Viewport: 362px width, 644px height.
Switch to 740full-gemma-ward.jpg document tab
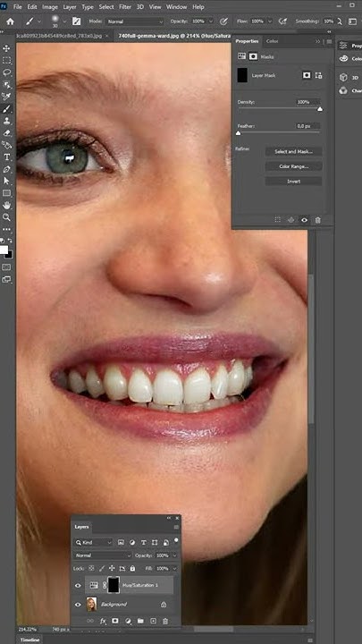click(174, 36)
